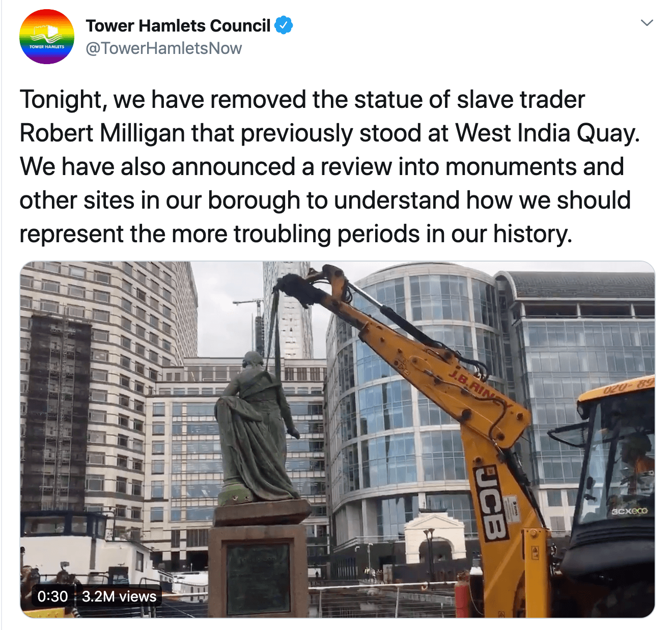Image resolution: width=672 pixels, height=630 pixels.
Task: Play the embedded statue removal video
Action: point(338,440)
